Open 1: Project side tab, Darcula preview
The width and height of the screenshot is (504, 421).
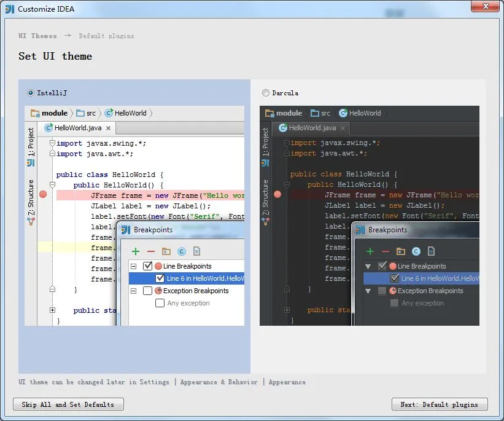pos(265,142)
